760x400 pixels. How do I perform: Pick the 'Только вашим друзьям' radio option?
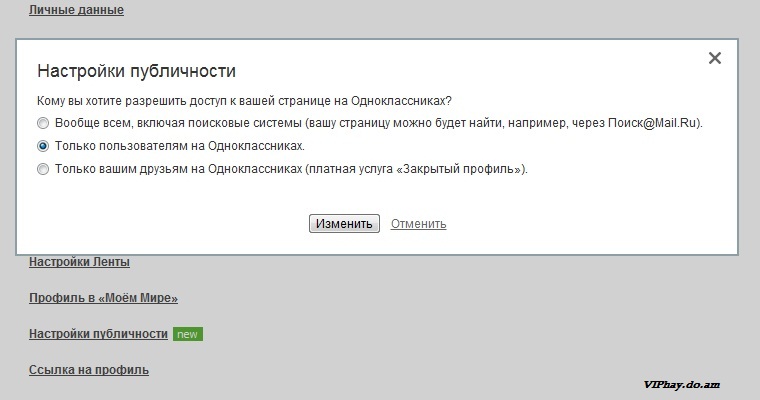click(42, 169)
